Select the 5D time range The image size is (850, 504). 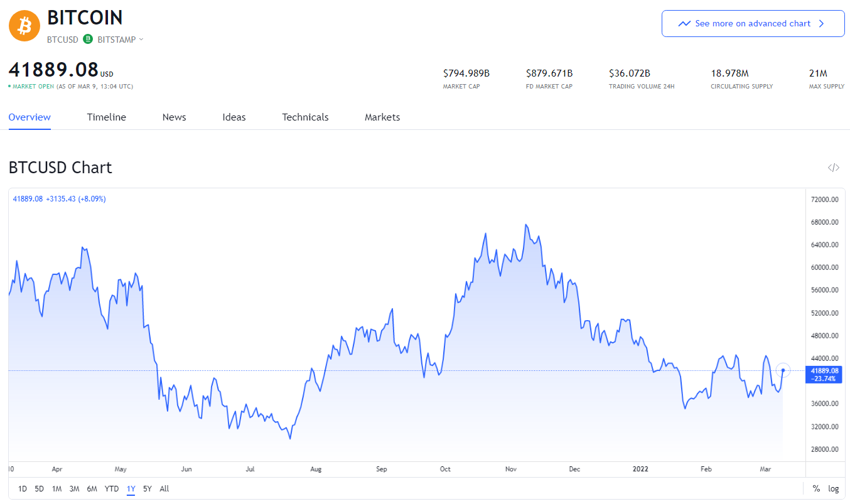[40, 489]
